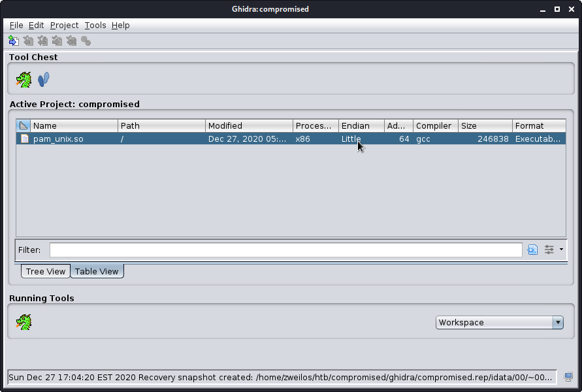Open Version Tracking footprints tool
Screen dimensions: 582x392
[x=44, y=80]
